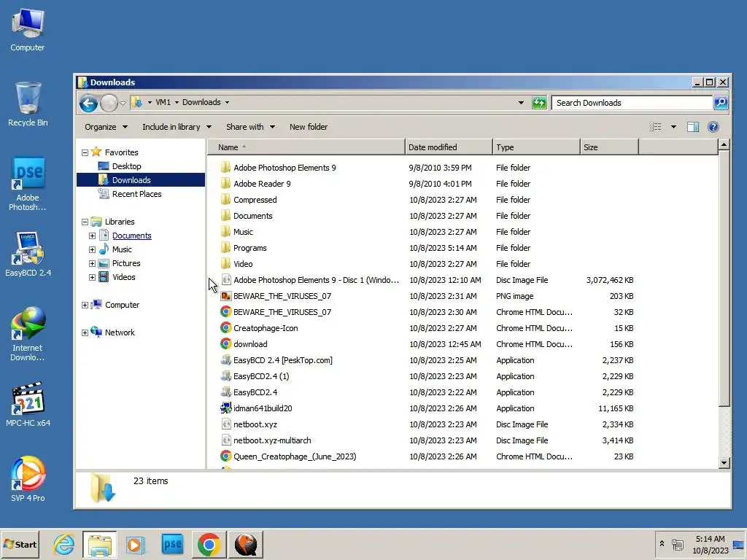
Task: Open pse Photoshop Elements taskbar button
Action: pos(172,544)
